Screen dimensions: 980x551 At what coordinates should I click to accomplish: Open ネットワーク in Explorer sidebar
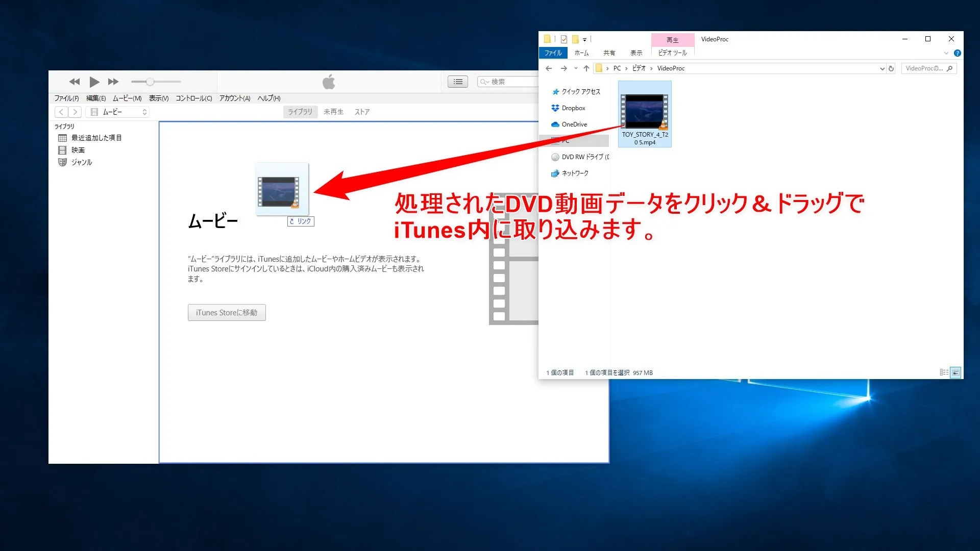[x=570, y=173]
